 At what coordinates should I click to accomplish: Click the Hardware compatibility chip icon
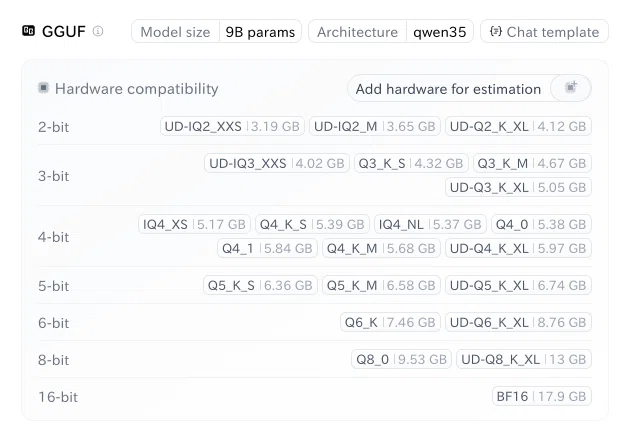click(43, 88)
